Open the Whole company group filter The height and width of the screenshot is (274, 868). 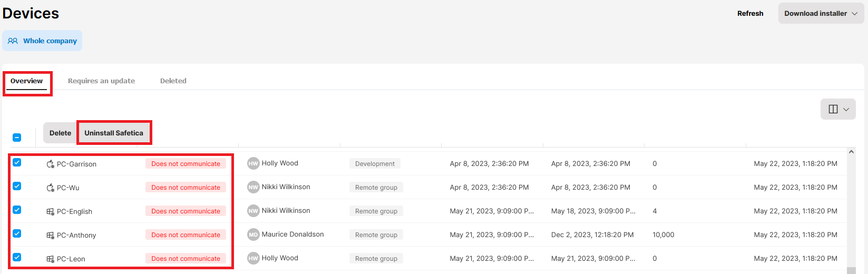[42, 41]
